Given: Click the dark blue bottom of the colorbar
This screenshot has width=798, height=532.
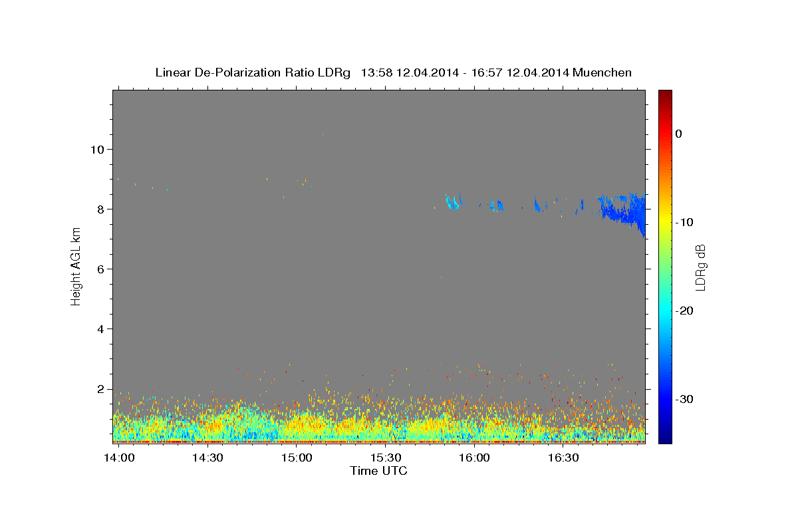Looking at the screenshot, I should [665, 436].
